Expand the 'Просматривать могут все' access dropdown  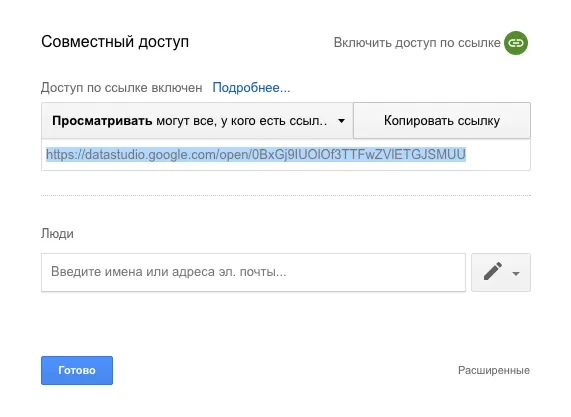pyautogui.click(x=197, y=121)
